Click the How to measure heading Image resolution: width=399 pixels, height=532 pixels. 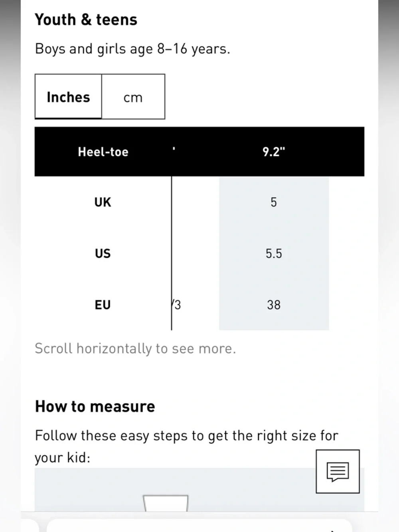(x=95, y=406)
